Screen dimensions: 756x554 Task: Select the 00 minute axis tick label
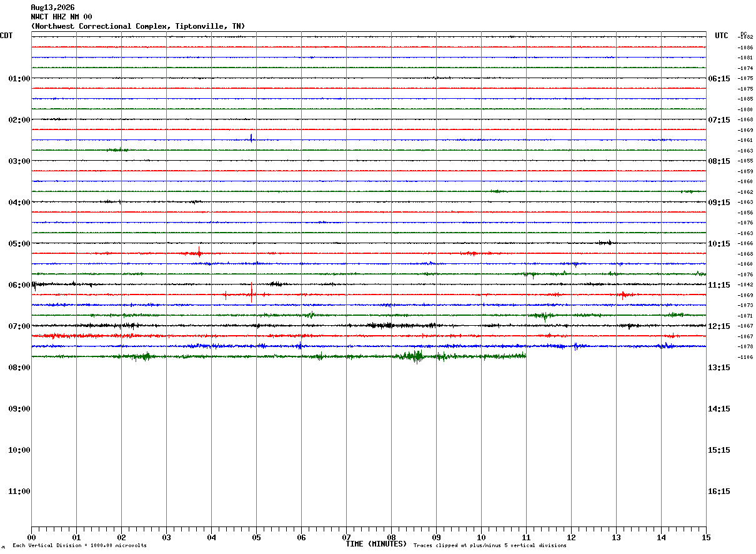(x=31, y=538)
